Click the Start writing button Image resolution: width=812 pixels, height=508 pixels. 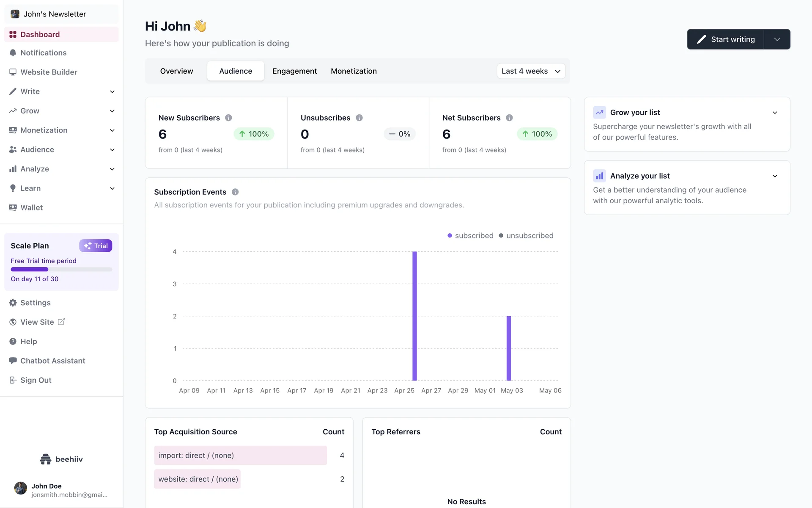point(726,39)
